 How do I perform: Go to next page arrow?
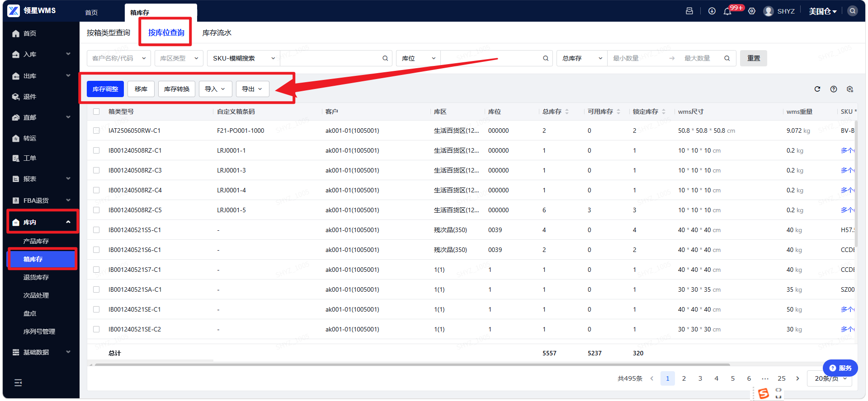[x=798, y=378]
